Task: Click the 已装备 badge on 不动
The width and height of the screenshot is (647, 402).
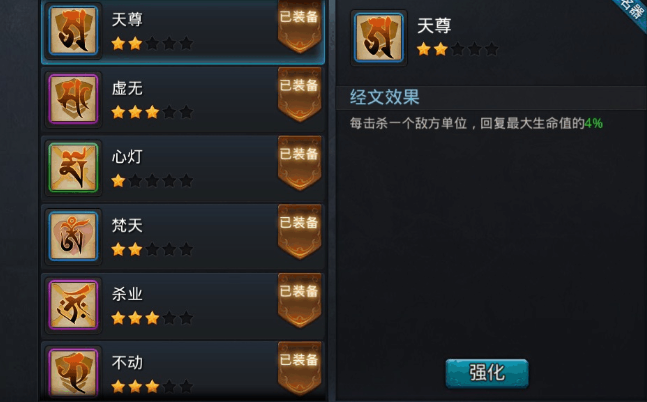Action: (300, 369)
